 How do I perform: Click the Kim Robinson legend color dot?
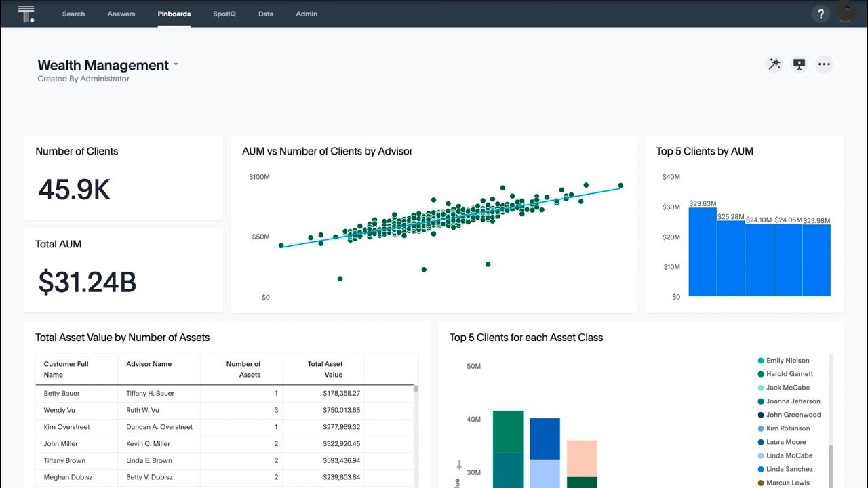point(761,428)
